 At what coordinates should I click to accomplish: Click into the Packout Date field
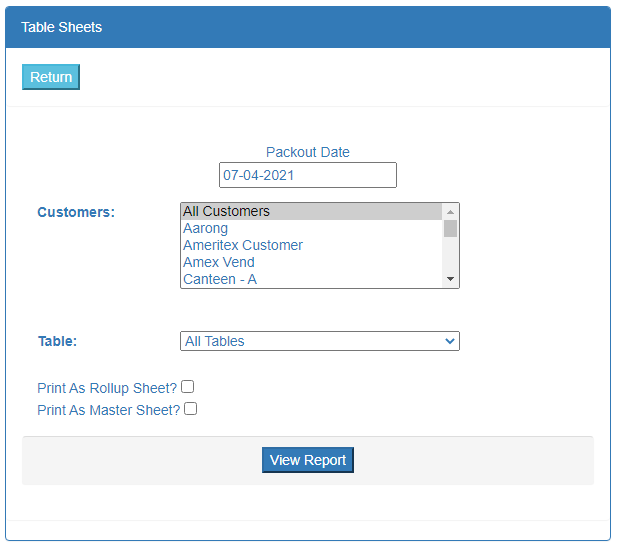(308, 175)
